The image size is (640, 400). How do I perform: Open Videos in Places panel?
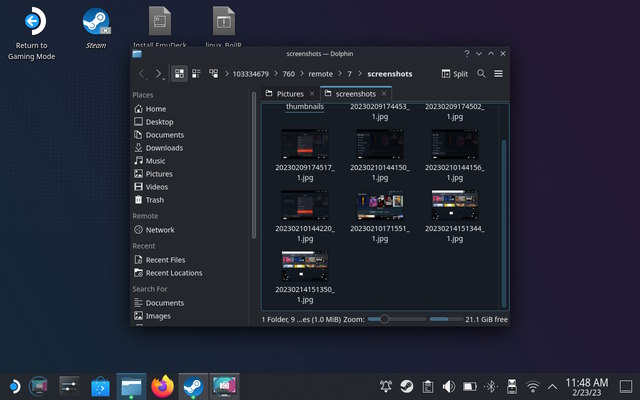pos(151,187)
